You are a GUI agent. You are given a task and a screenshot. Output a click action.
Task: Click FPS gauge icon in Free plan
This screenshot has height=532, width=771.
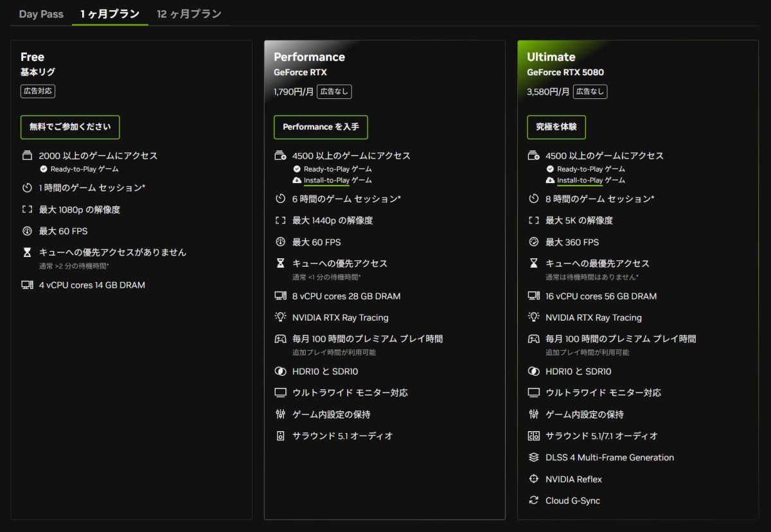point(27,231)
